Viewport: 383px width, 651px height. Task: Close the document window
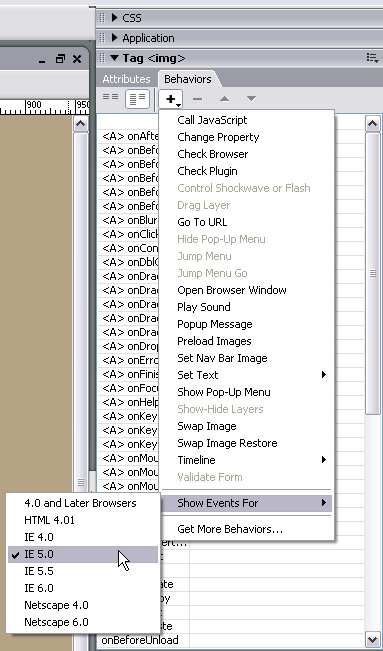pyautogui.click(x=77, y=59)
